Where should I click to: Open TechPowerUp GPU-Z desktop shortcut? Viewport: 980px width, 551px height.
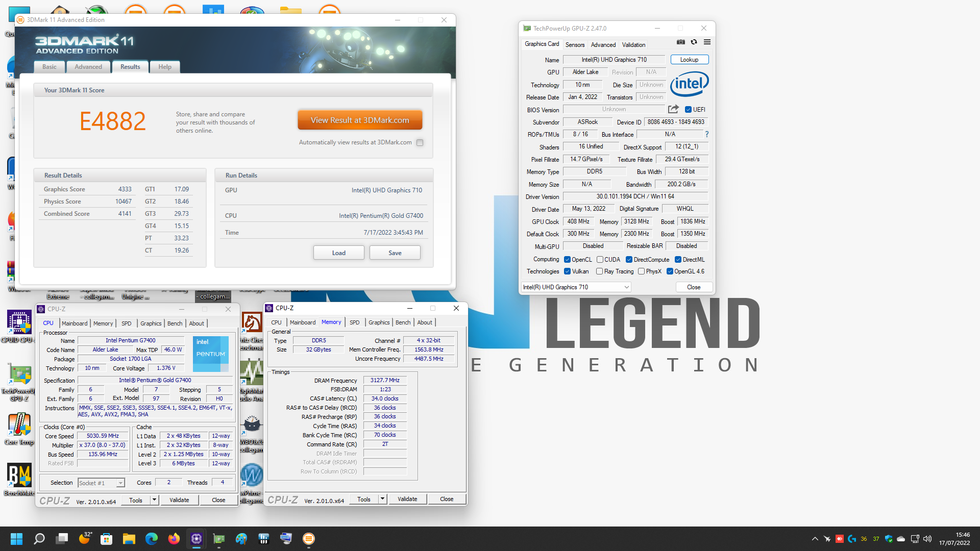[x=19, y=383]
